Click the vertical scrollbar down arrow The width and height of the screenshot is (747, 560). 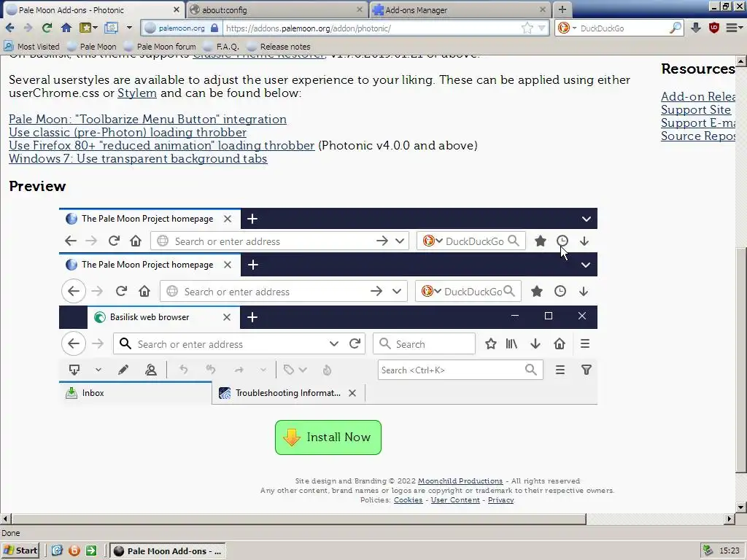(741, 507)
